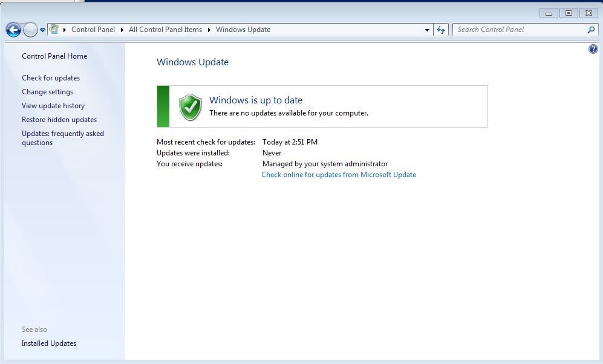
Task: Click the 'Most recent check for updates:' label
Action: [x=206, y=142]
